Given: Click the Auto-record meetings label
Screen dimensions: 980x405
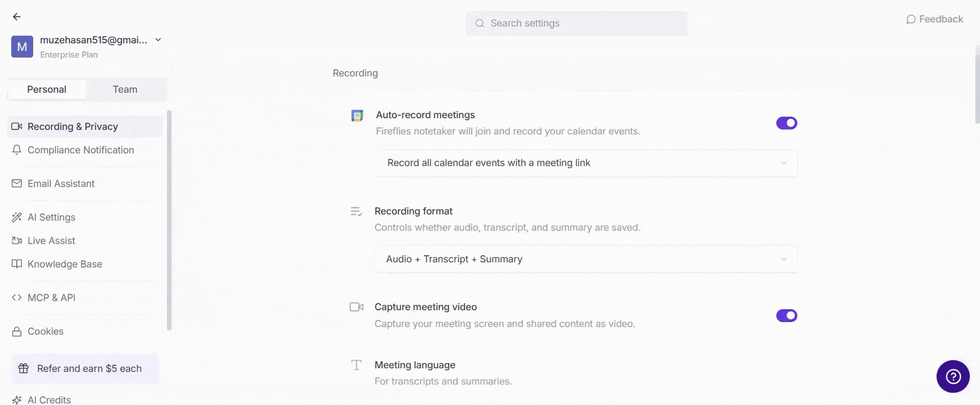Looking at the screenshot, I should pyautogui.click(x=425, y=115).
